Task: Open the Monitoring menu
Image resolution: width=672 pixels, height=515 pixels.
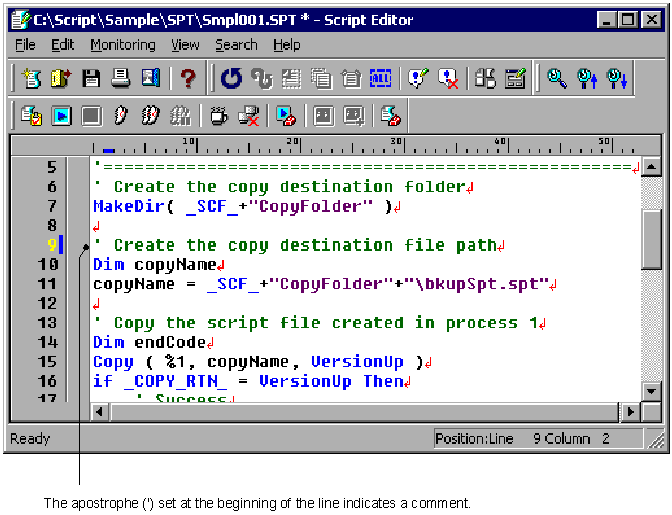Action: [123, 45]
